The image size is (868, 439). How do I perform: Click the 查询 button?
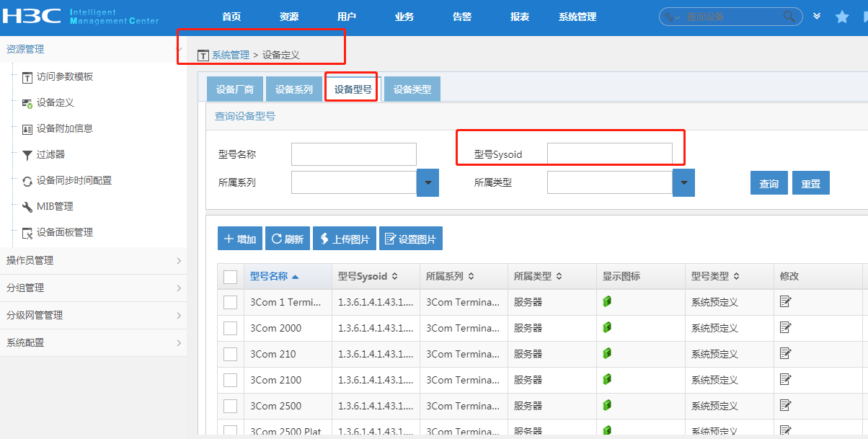[769, 183]
